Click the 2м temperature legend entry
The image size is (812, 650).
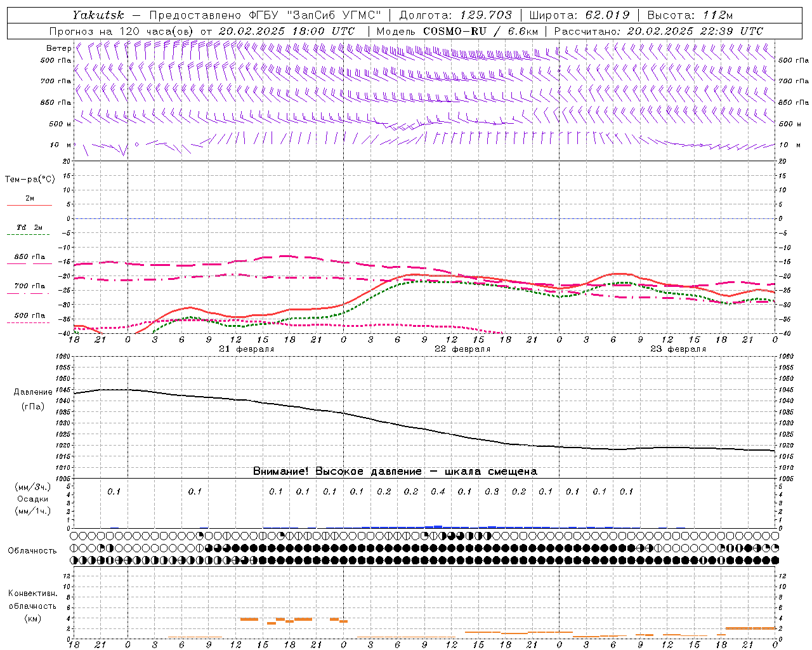pos(30,198)
